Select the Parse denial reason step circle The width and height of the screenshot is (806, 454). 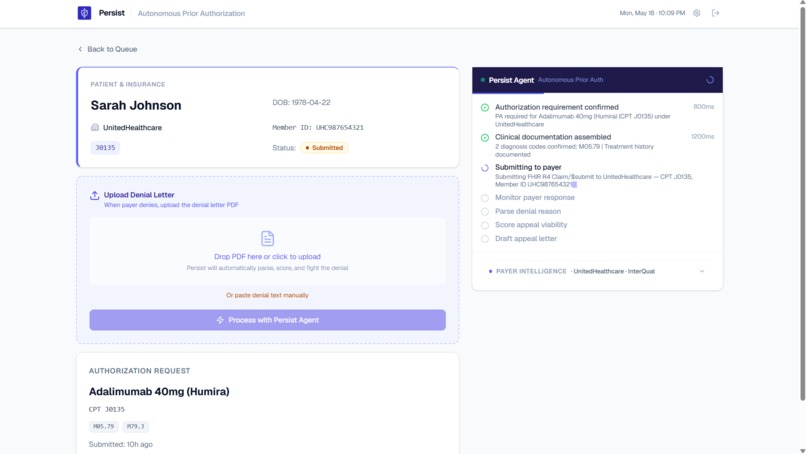click(x=485, y=211)
